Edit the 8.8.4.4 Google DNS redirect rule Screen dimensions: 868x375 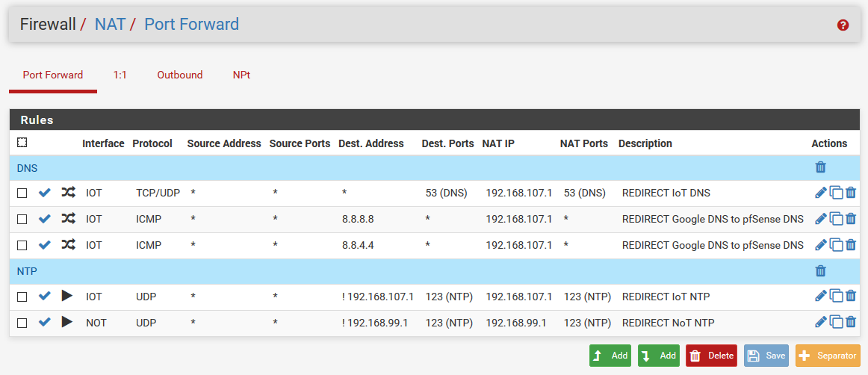pos(821,245)
